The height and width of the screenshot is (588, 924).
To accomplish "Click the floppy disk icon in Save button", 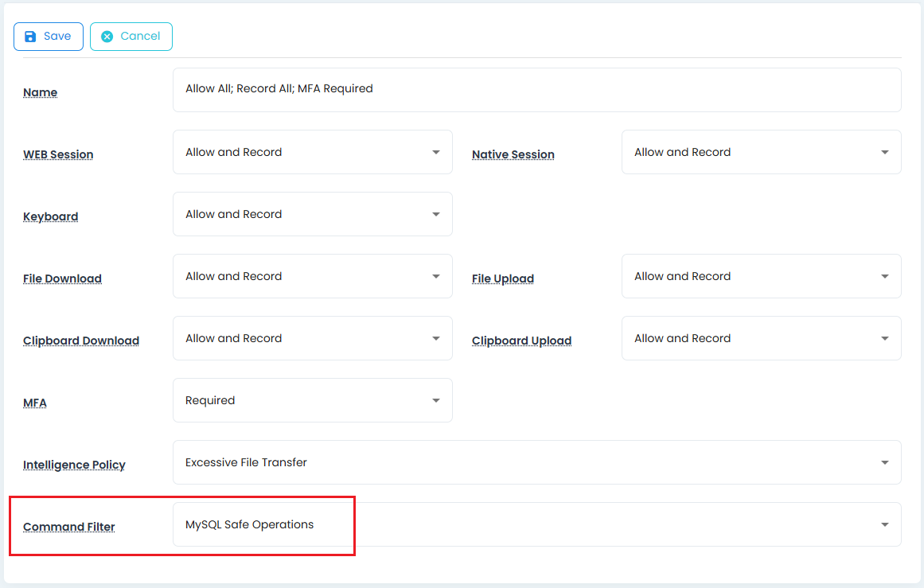I will click(30, 37).
